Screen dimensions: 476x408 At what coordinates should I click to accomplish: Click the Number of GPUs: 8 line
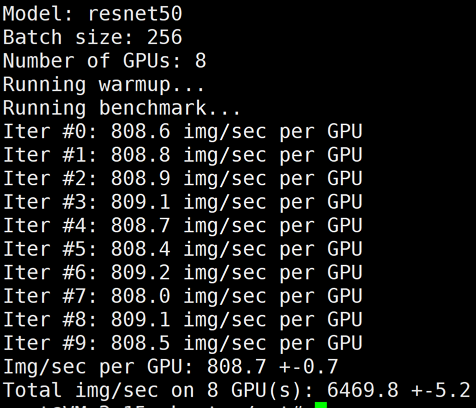click(x=105, y=61)
